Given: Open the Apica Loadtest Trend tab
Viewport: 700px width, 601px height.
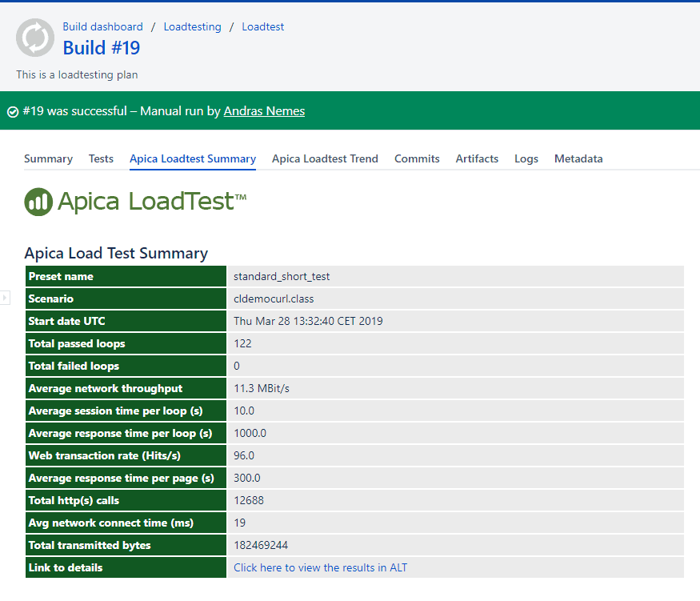Looking at the screenshot, I should coord(325,158).
